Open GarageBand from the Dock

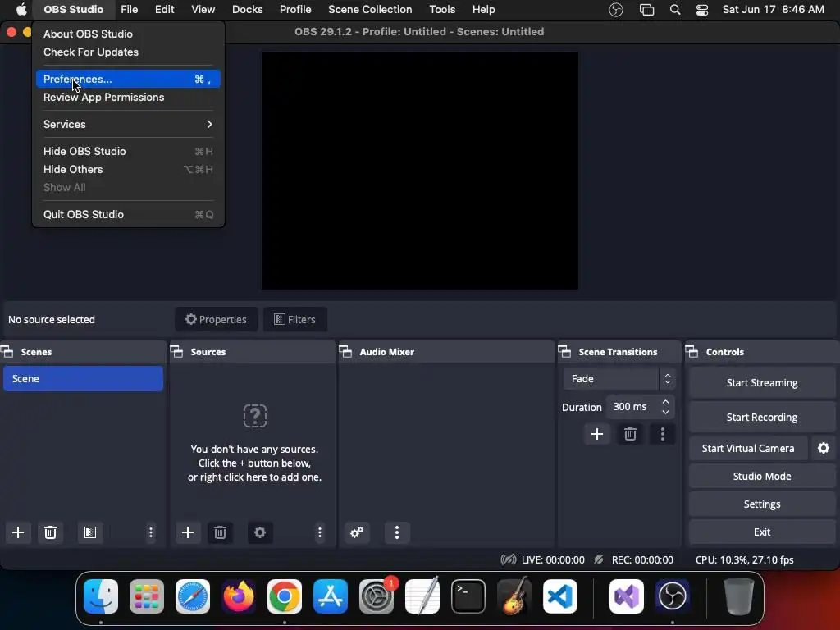coord(514,596)
